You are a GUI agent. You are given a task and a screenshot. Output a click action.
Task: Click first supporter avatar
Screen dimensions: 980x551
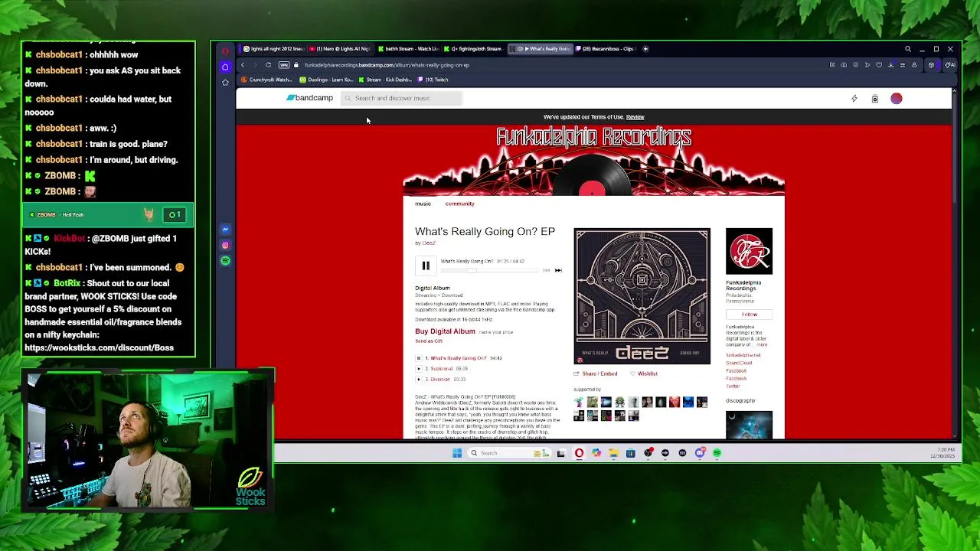[x=579, y=402]
